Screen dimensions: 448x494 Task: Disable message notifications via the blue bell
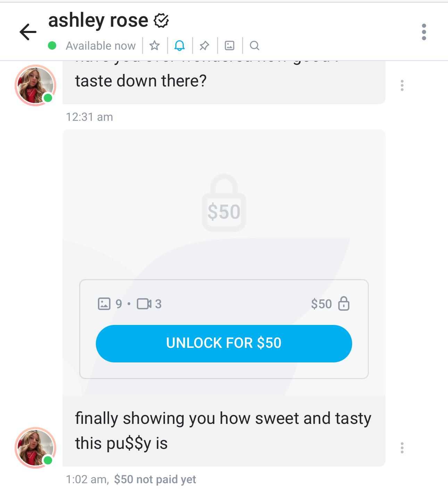pos(180,45)
